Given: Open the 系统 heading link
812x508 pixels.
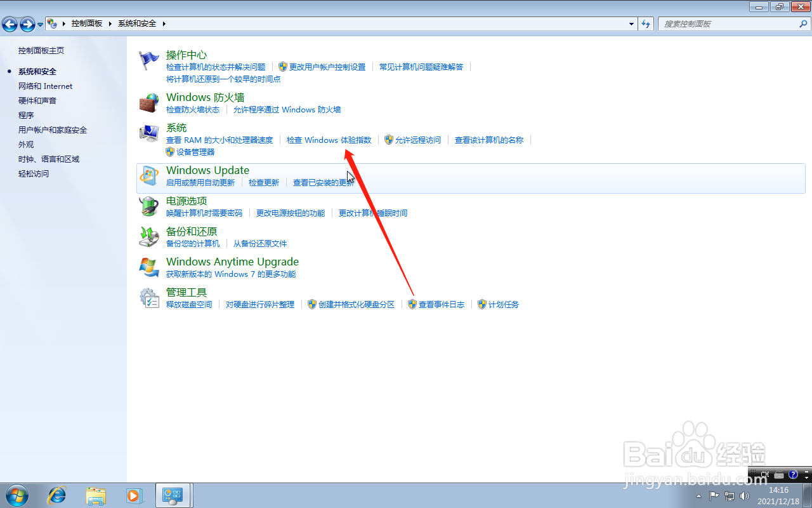Looking at the screenshot, I should (x=176, y=128).
